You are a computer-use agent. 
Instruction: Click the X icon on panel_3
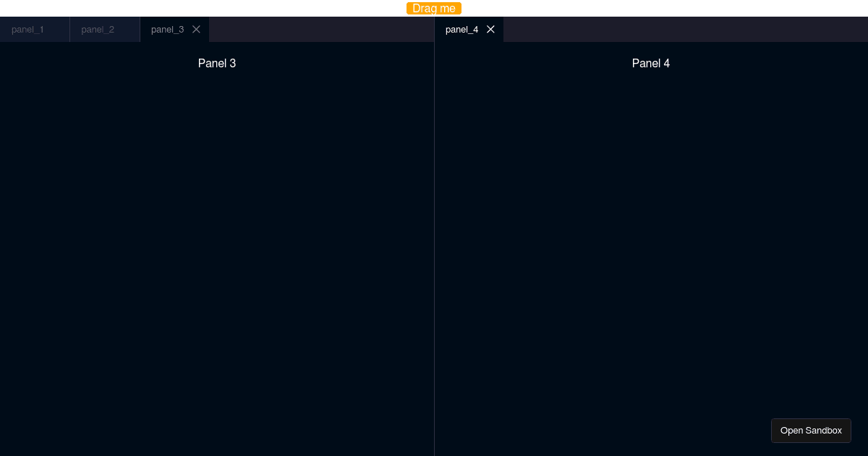coord(196,29)
